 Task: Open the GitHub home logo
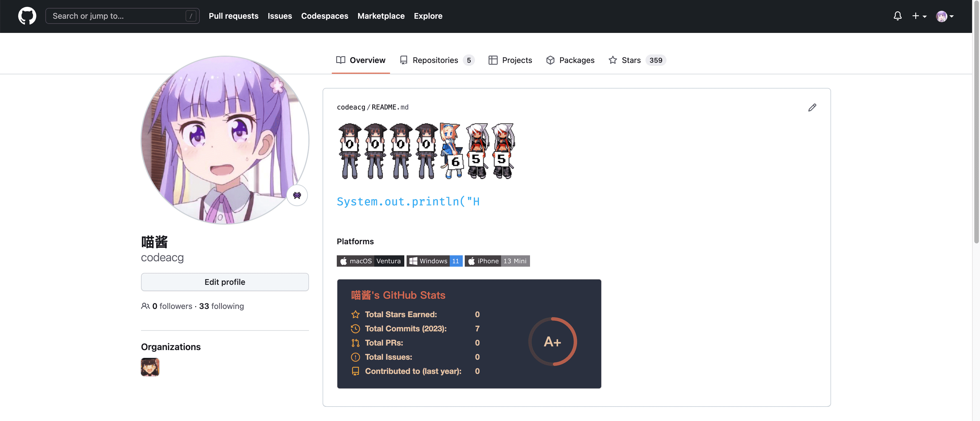(27, 16)
